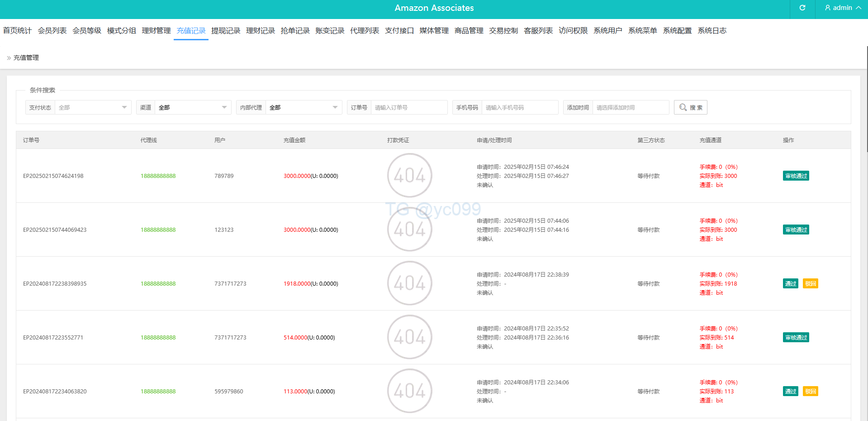Click the 手机号码 phone input field
Screen dimensions: 868x421
tap(519, 107)
